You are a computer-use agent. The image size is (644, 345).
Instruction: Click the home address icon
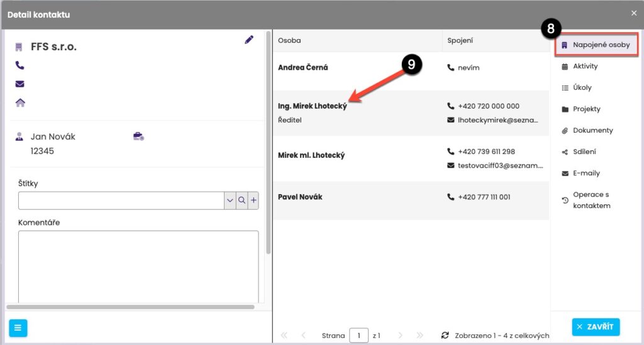click(20, 102)
